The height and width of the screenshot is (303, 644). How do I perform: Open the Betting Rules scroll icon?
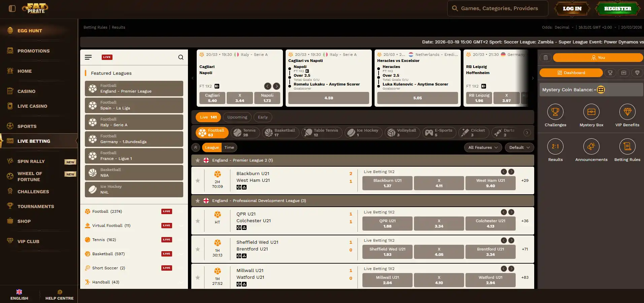(x=627, y=146)
